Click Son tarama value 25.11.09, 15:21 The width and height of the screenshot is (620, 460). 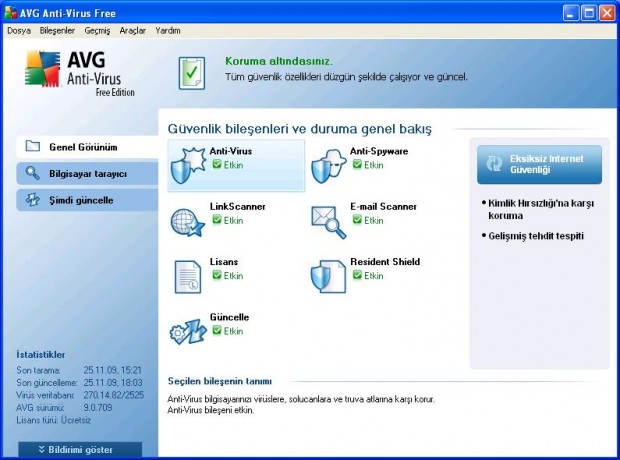(x=112, y=370)
